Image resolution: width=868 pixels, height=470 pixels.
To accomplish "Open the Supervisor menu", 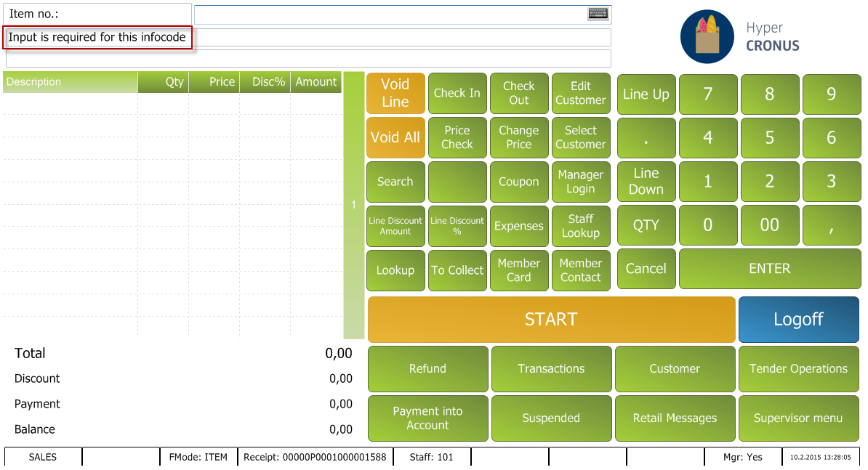I will (798, 418).
